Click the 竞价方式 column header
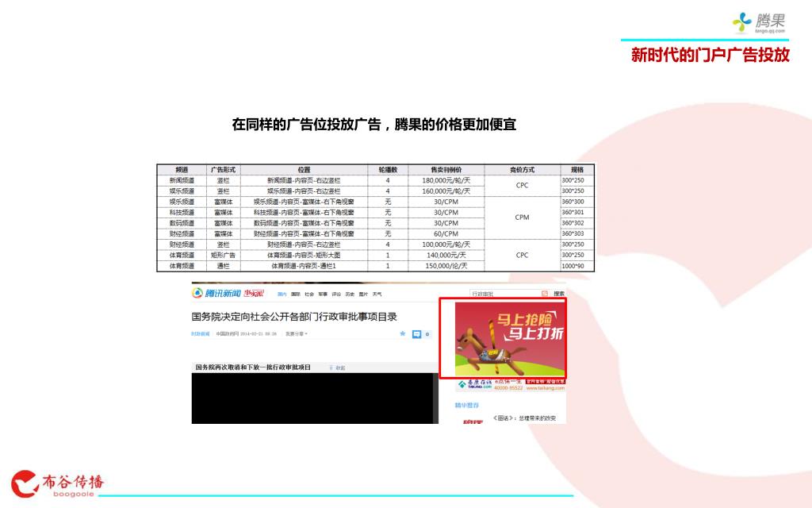 coord(522,170)
